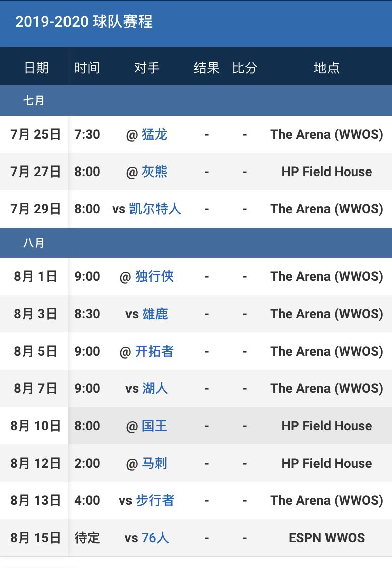
Task: Click the 步行者 opponent link
Action: click(x=155, y=500)
